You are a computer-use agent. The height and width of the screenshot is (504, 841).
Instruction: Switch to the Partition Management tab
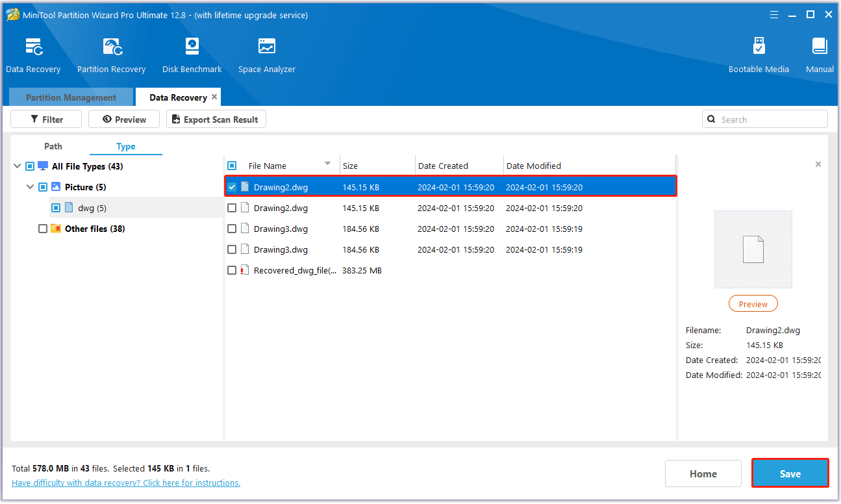tap(71, 97)
